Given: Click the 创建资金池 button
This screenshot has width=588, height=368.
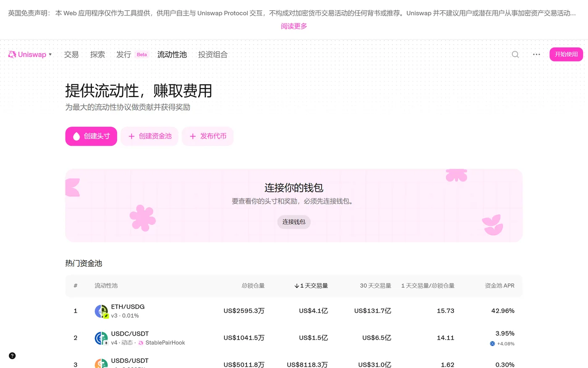Looking at the screenshot, I should 150,136.
